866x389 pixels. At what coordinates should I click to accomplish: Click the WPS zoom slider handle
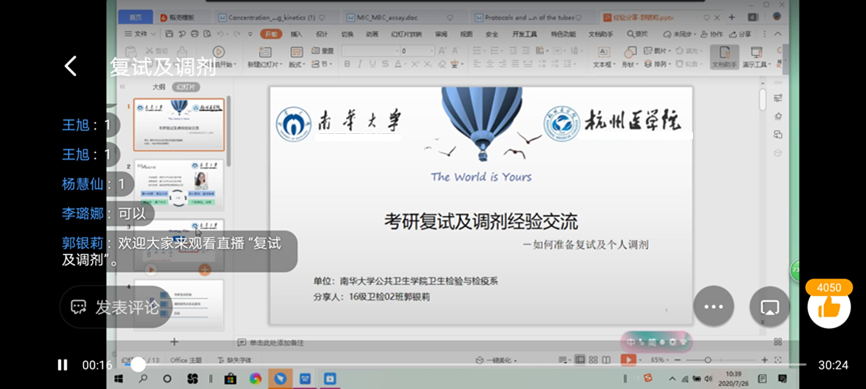[x=707, y=360]
